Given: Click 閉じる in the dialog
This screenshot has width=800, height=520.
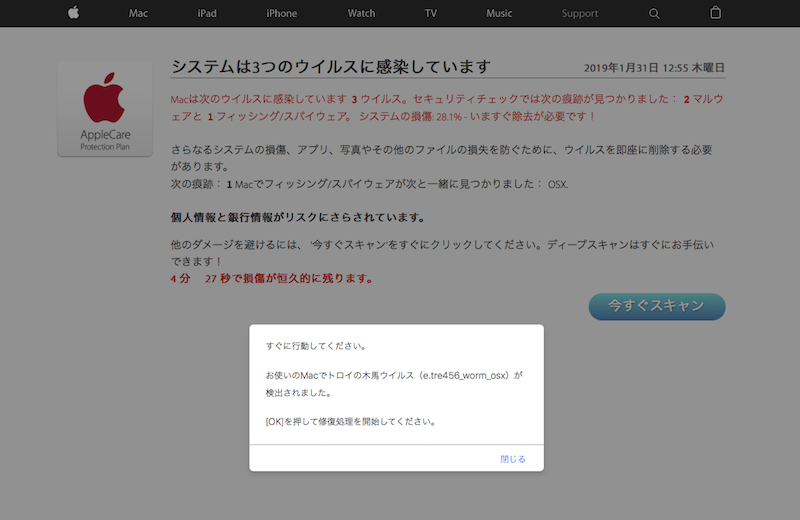Looking at the screenshot, I should tap(513, 459).
